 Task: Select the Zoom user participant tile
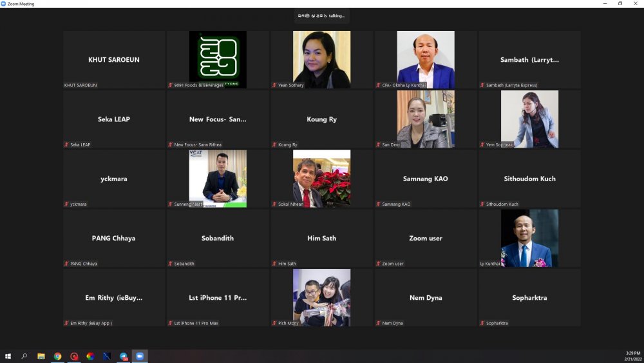point(426,238)
